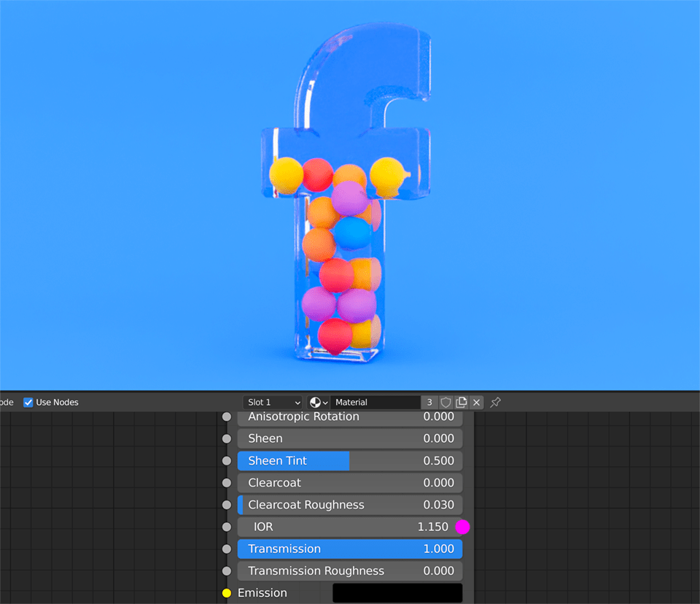700x604 pixels.
Task: Click the X icon to unlink the material
Action: pyautogui.click(x=477, y=402)
